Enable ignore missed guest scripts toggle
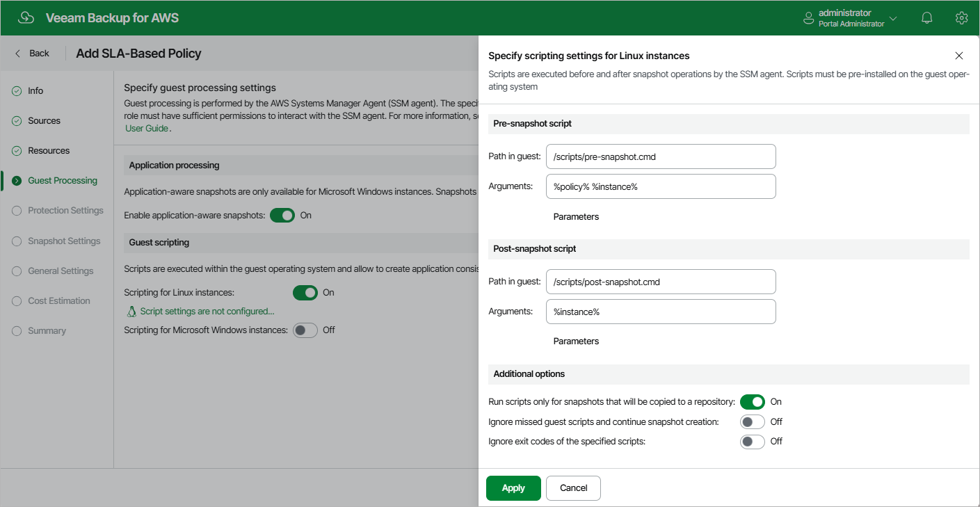The width and height of the screenshot is (980, 507). [752, 422]
